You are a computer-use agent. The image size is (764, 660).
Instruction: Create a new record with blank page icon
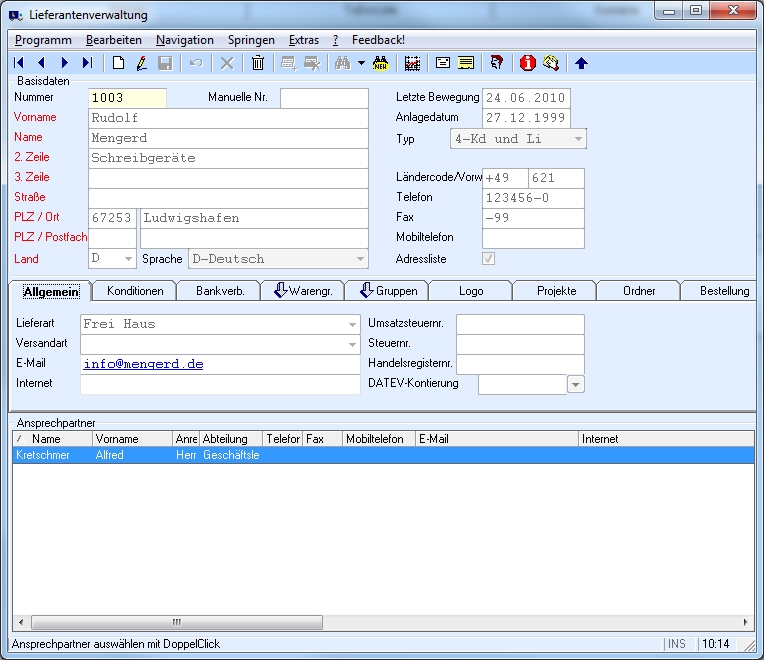pos(118,63)
